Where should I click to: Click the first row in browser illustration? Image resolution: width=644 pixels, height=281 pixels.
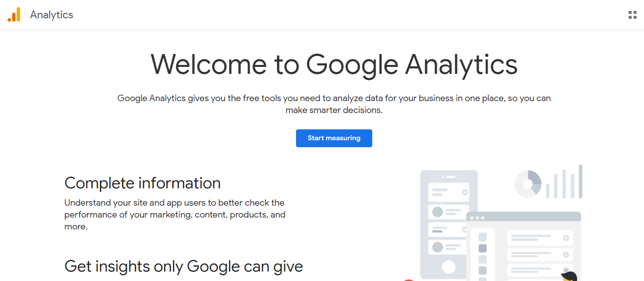(x=540, y=238)
